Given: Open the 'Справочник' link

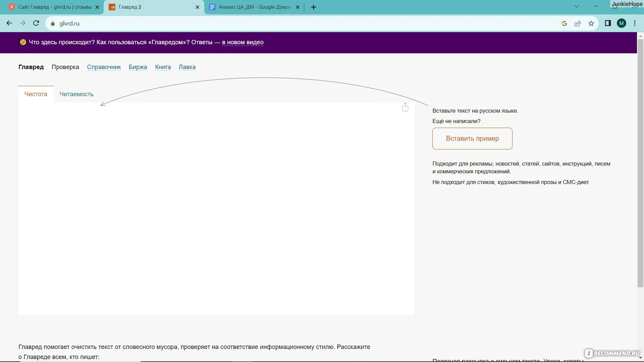Looking at the screenshot, I should click(104, 67).
